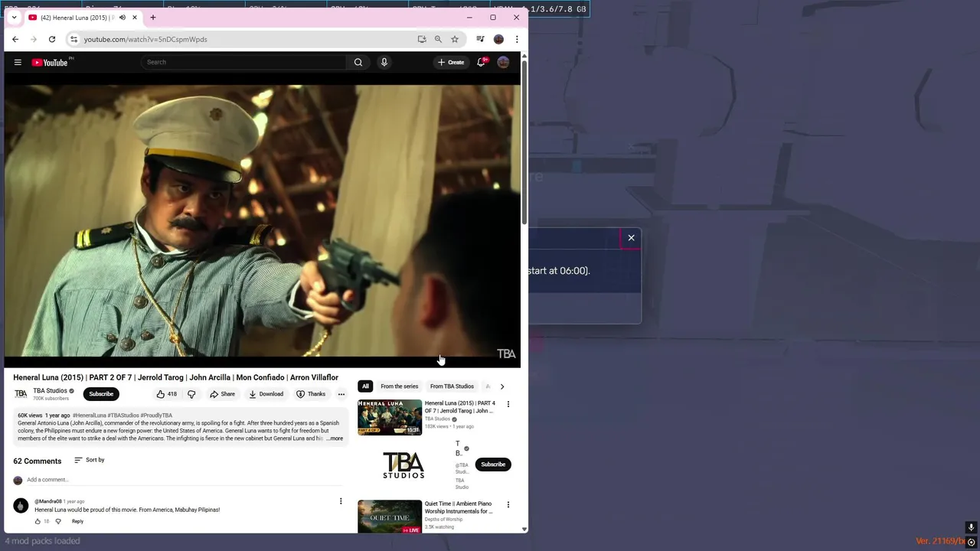This screenshot has width=980, height=551.
Task: Open the @Mandra08 commenter name
Action: (47, 502)
